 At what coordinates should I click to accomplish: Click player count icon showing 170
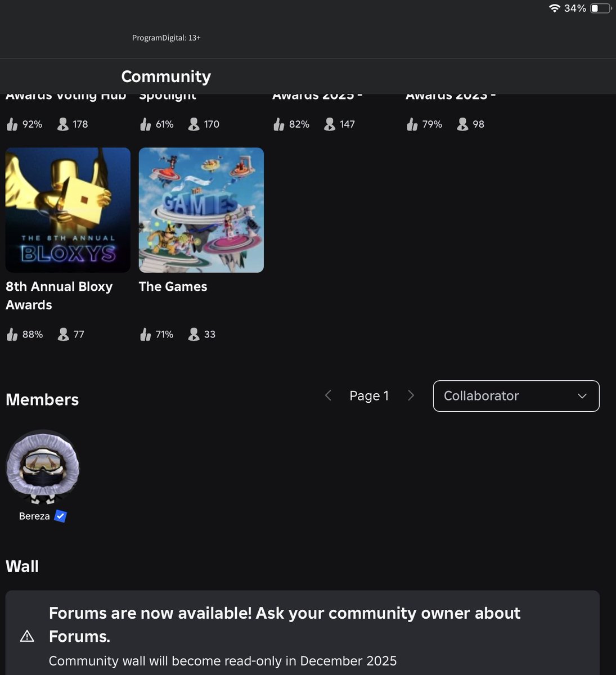[x=194, y=124]
